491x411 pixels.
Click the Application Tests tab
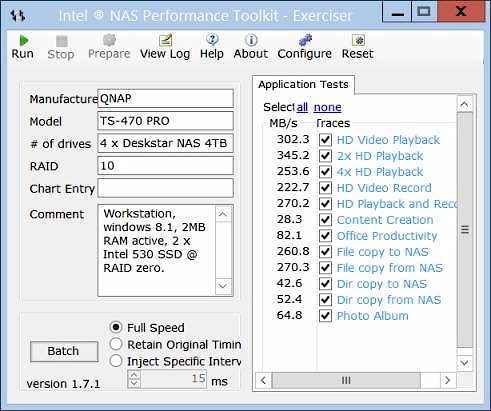(x=303, y=84)
